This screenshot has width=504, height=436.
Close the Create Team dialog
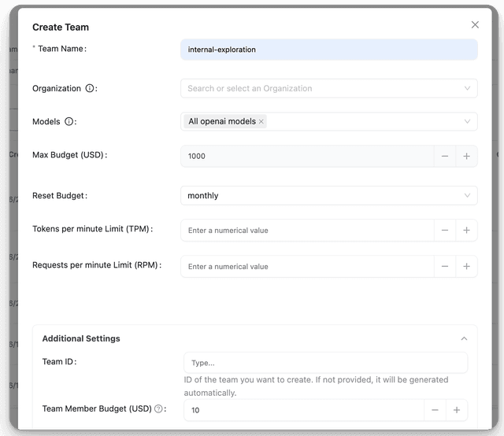(x=475, y=24)
